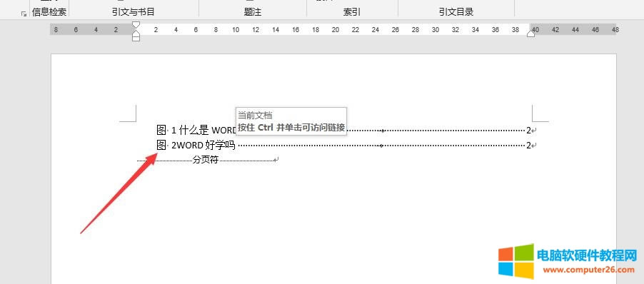
Task: Click page number 2 of 图 1 entry
Action: click(x=529, y=131)
